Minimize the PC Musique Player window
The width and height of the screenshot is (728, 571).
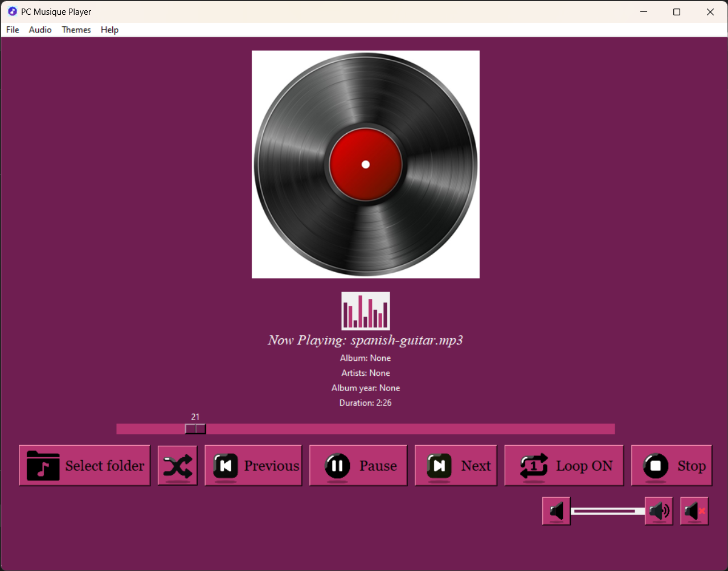pos(644,11)
